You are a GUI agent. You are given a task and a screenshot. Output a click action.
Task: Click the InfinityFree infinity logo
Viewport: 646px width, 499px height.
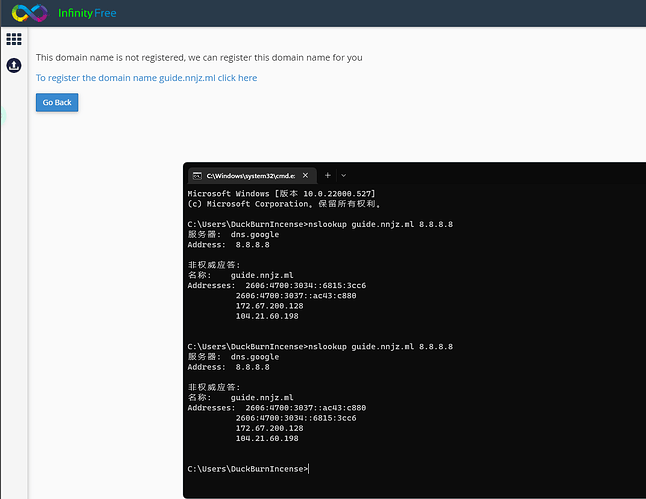[29, 13]
